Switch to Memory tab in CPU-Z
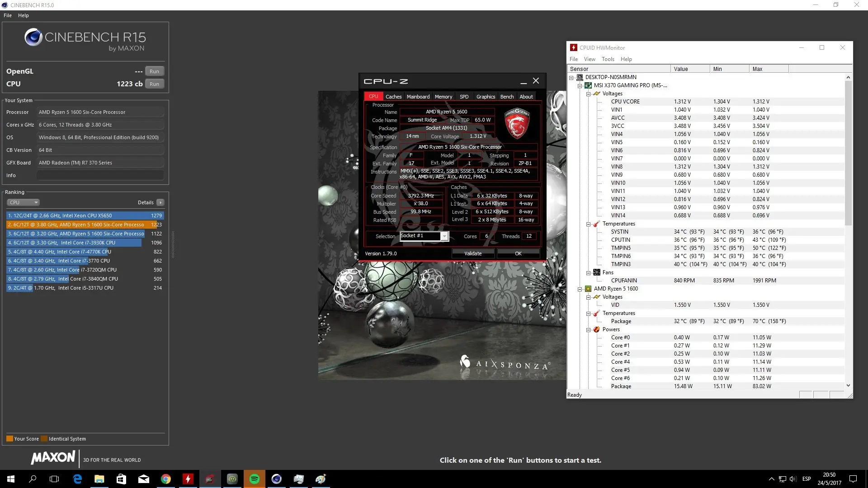The image size is (868, 488). [443, 97]
